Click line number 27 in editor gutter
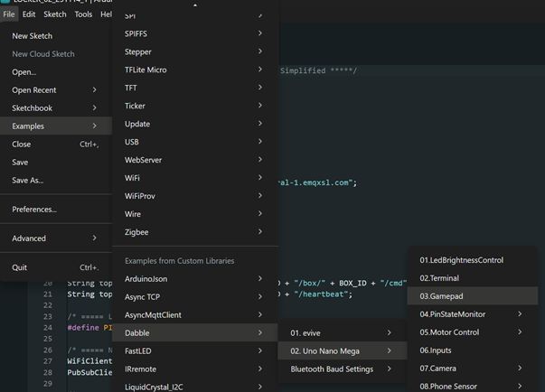 coord(48,360)
